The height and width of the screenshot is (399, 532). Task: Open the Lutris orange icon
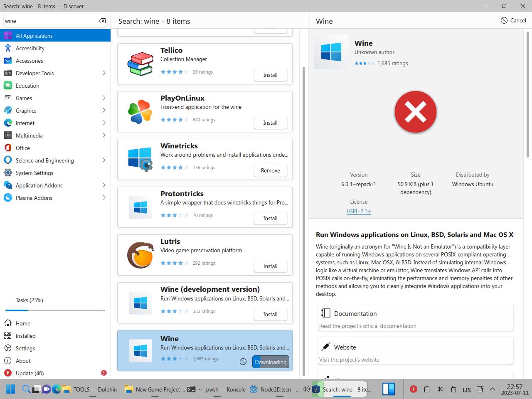coord(140,255)
